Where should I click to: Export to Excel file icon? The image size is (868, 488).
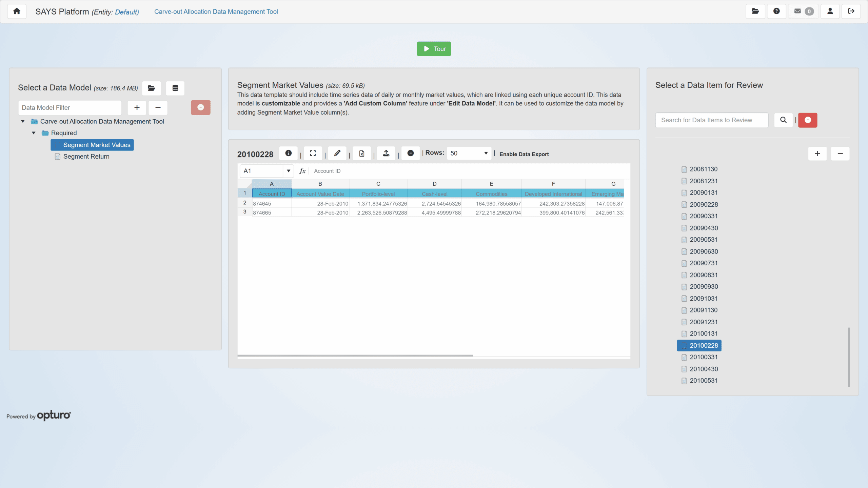362,153
